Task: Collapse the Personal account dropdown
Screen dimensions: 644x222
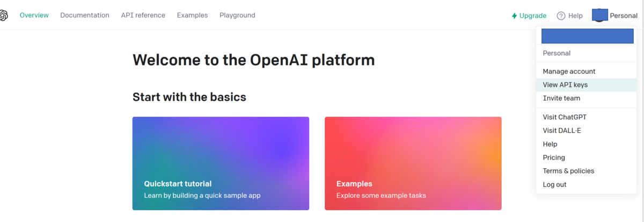Action: click(x=623, y=16)
